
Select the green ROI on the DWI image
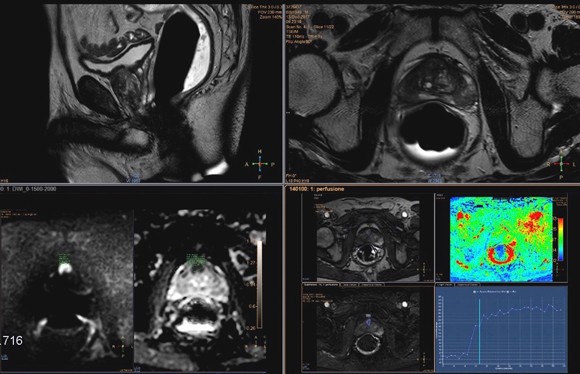click(64, 258)
